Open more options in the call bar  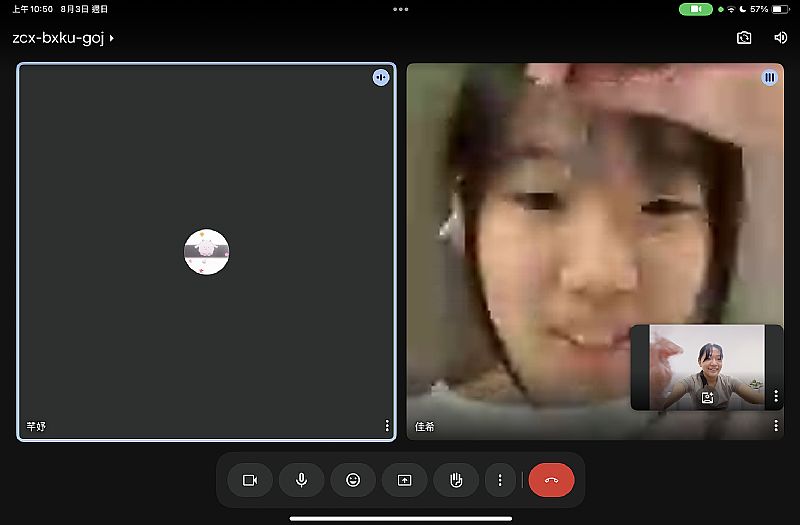tap(500, 480)
